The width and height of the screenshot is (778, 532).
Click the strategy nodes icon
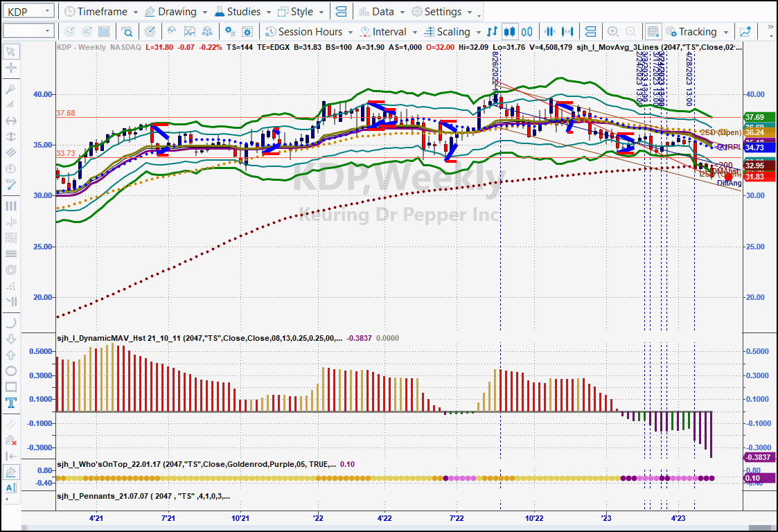coord(207,32)
